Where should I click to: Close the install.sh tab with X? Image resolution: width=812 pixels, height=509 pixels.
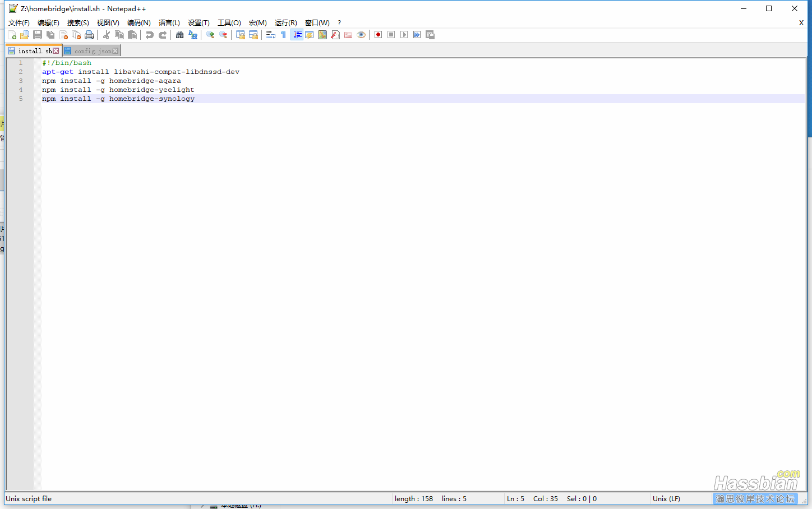pos(56,50)
